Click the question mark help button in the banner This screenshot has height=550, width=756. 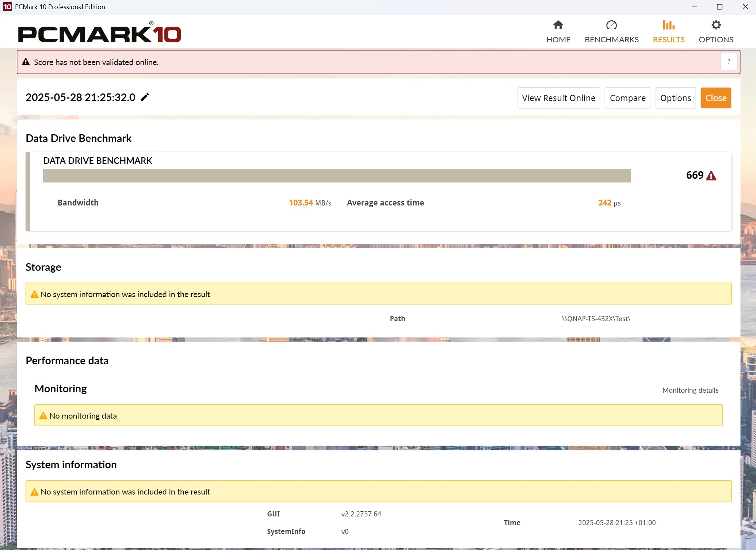point(729,62)
